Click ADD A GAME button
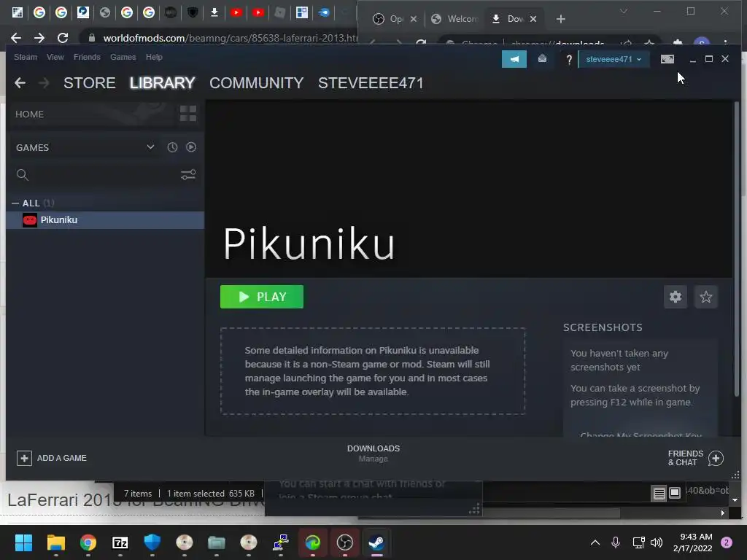 [x=52, y=458]
